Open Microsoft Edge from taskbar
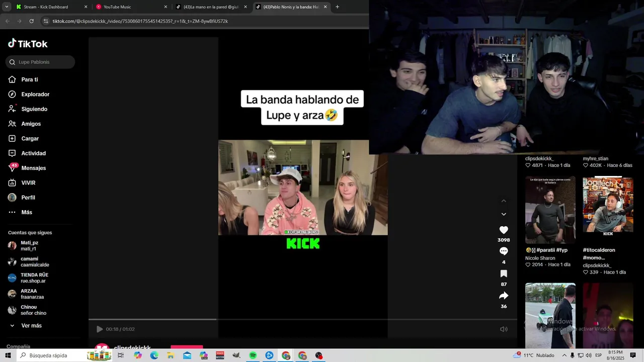The image size is (644, 362). (154, 355)
